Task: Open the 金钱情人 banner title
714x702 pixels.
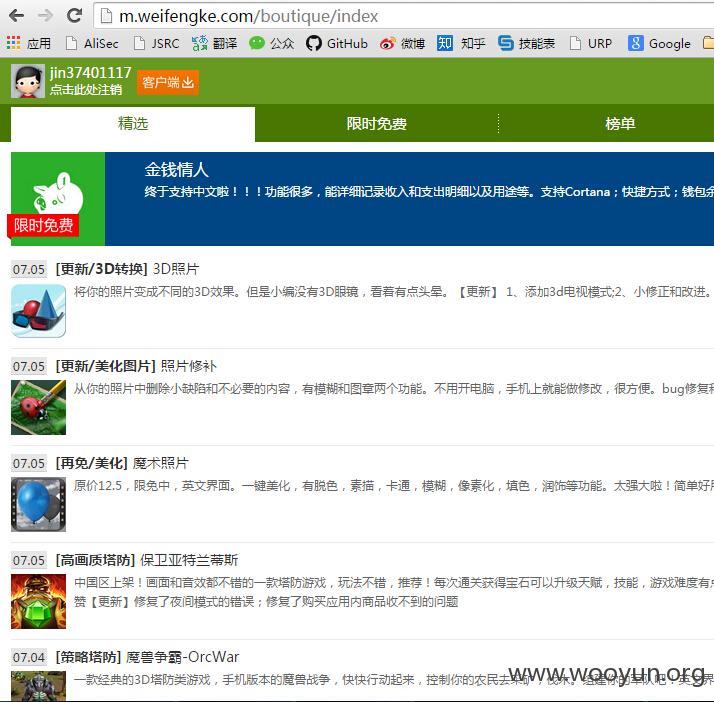Action: point(177,170)
